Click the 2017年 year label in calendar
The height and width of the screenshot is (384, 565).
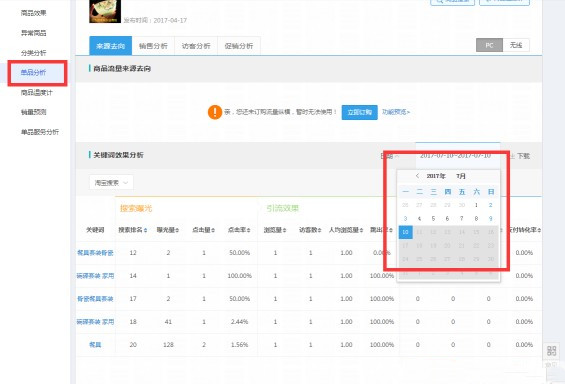pyautogui.click(x=436, y=176)
